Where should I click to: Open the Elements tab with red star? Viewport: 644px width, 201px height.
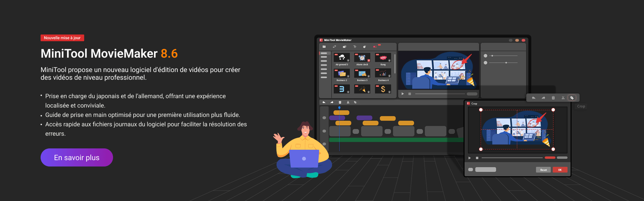pyautogui.click(x=375, y=47)
